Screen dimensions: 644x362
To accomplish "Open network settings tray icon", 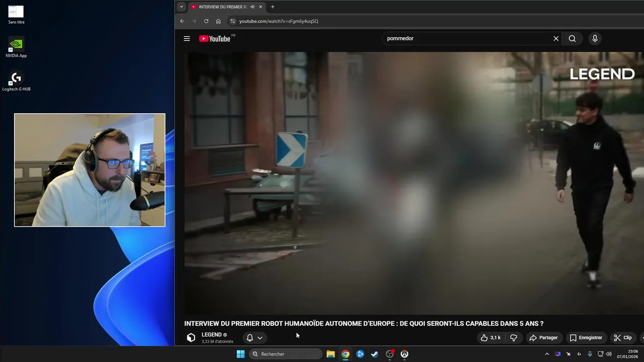I will pyautogui.click(x=600, y=354).
